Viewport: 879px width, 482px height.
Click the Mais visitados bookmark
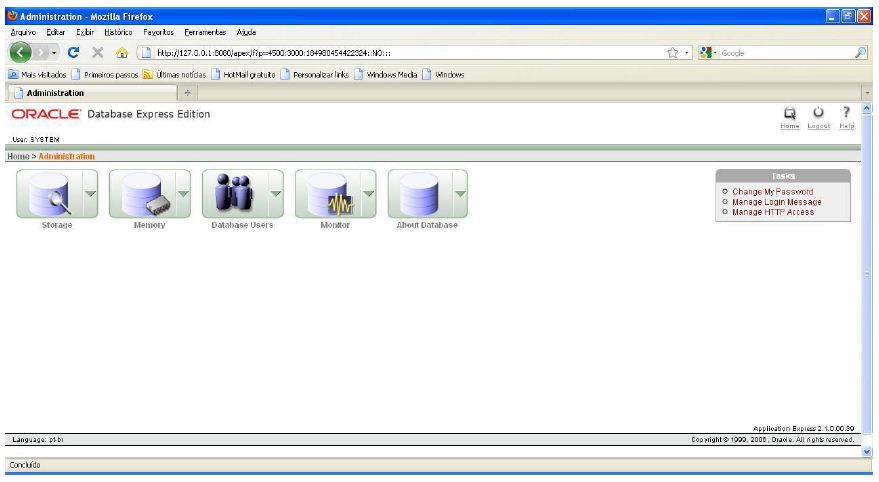click(37, 75)
